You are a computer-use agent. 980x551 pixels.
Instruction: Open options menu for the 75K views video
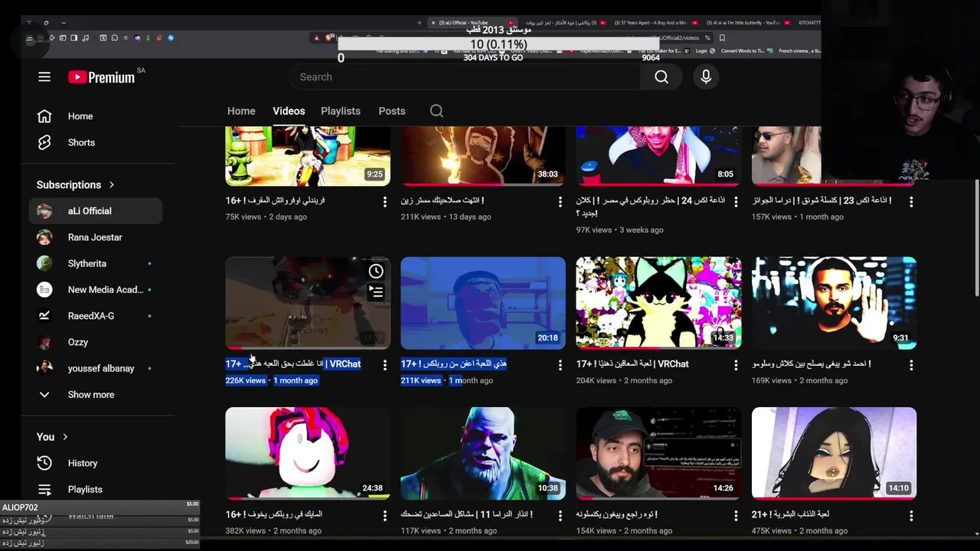click(384, 201)
